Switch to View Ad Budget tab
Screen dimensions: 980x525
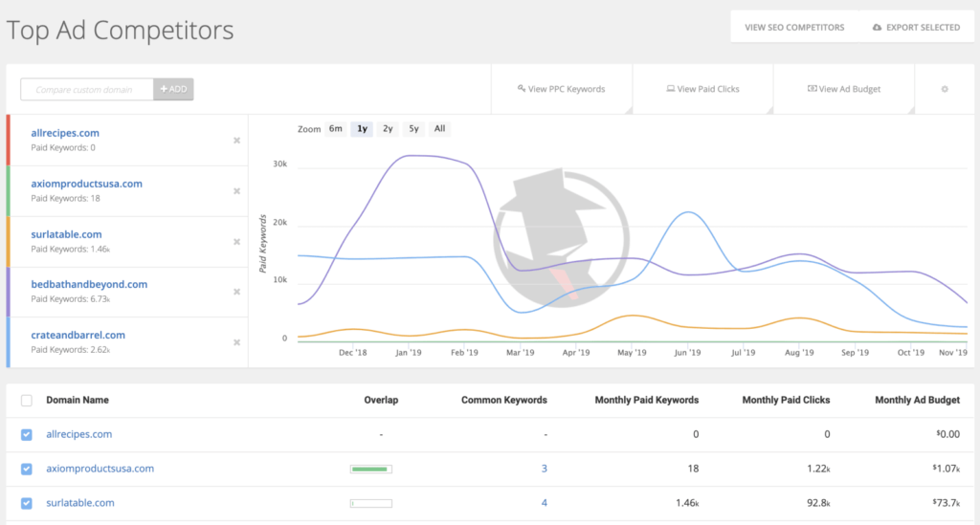844,89
